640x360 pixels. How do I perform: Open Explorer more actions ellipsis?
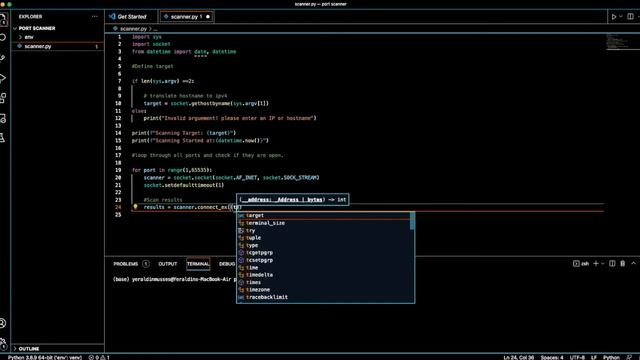(x=95, y=17)
